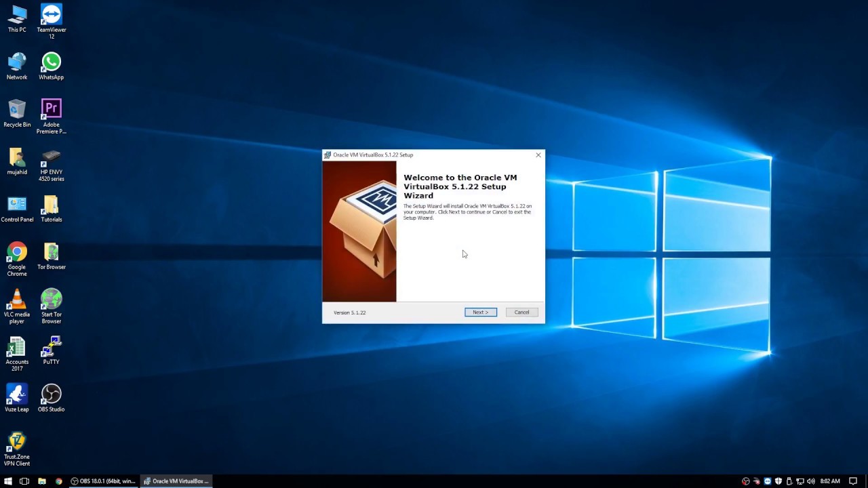The height and width of the screenshot is (488, 868).
Task: Click the Version 5.1.22 label
Action: [x=349, y=312]
